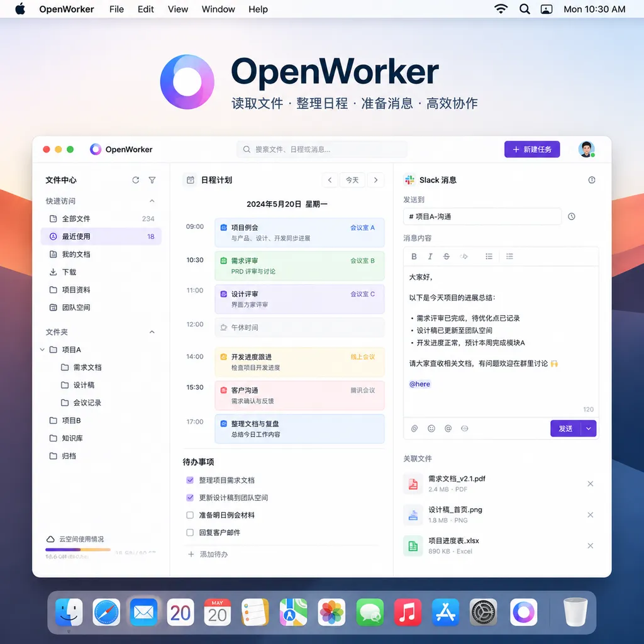The image size is (644, 644).
Task: Open the 需求文档 subfolder
Action: 87,367
